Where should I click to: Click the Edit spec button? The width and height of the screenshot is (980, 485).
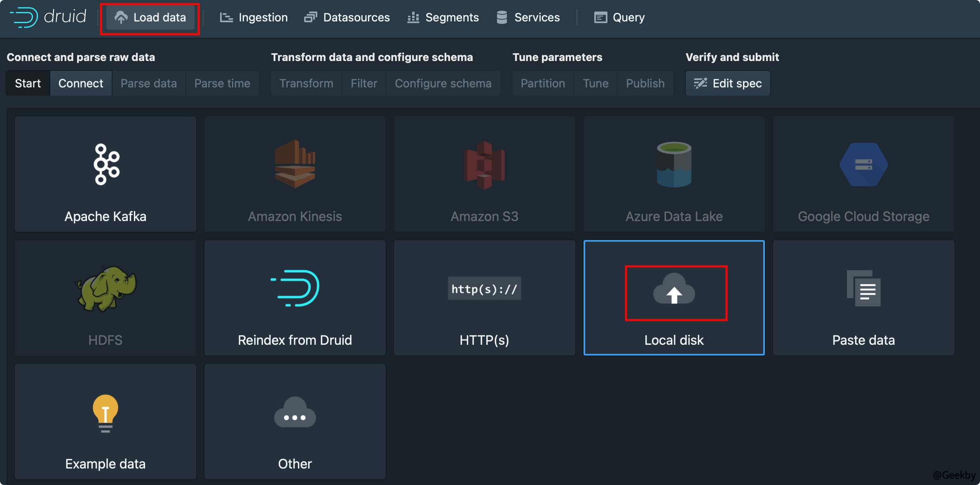728,83
